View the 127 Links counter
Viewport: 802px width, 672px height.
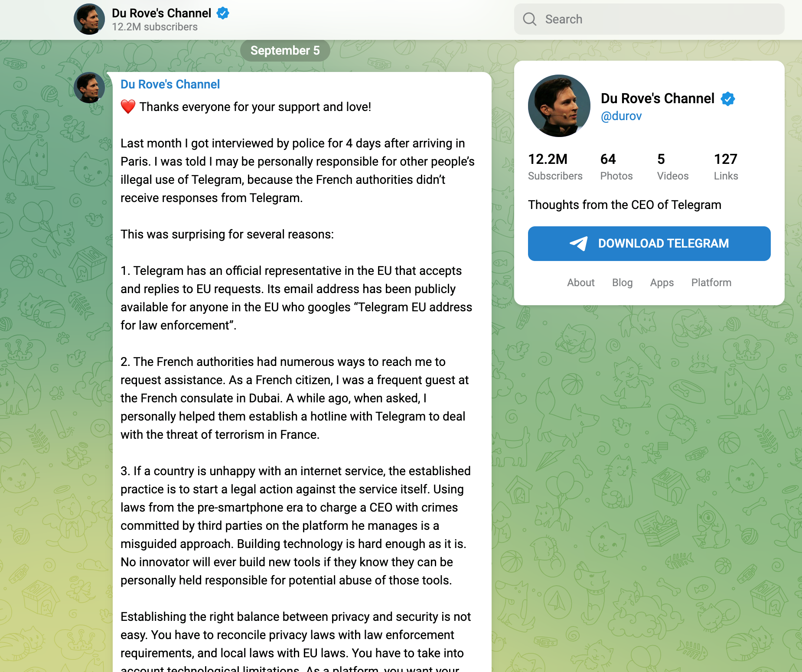pyautogui.click(x=726, y=166)
